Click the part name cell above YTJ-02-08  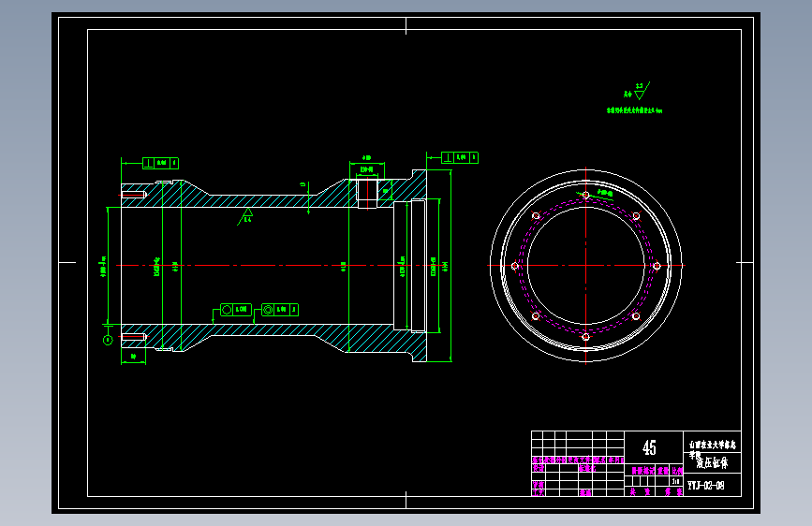[712, 462]
